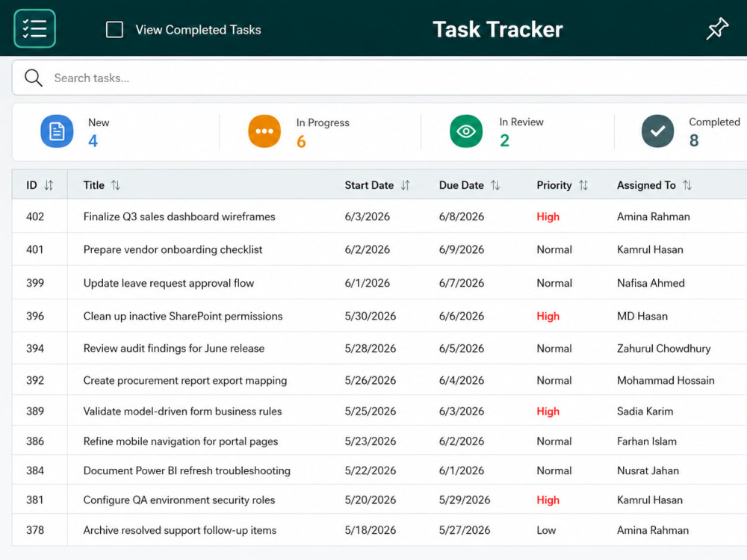This screenshot has width=747, height=560.
Task: Sort by Assigned To column arrows
Action: click(687, 185)
